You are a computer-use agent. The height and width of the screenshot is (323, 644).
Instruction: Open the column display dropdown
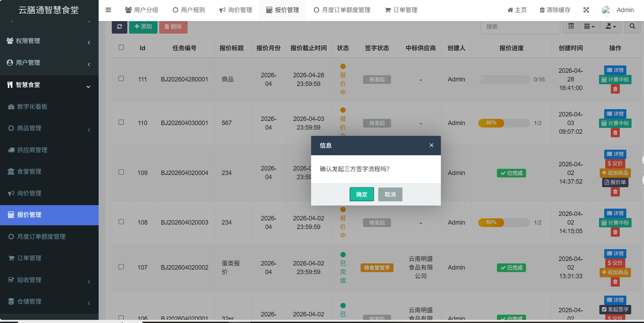[589, 27]
